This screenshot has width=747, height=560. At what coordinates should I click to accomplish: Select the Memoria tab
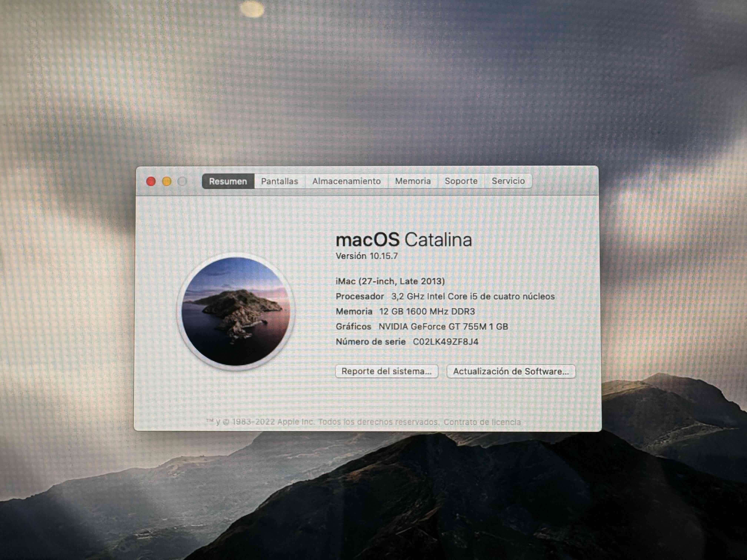[x=413, y=181]
